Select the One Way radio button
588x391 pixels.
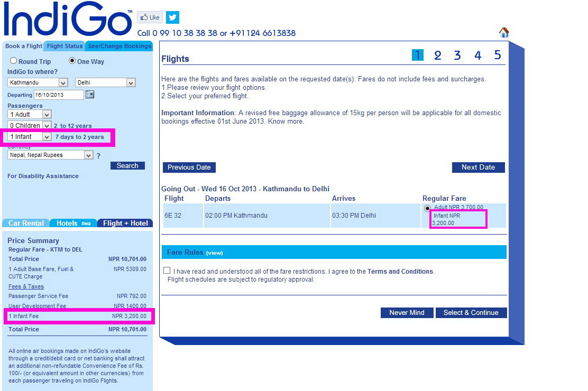pyautogui.click(x=72, y=61)
